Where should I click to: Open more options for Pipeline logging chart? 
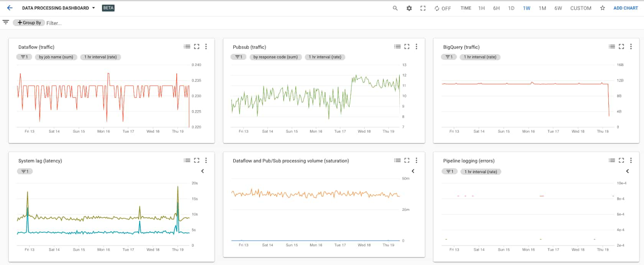point(631,160)
